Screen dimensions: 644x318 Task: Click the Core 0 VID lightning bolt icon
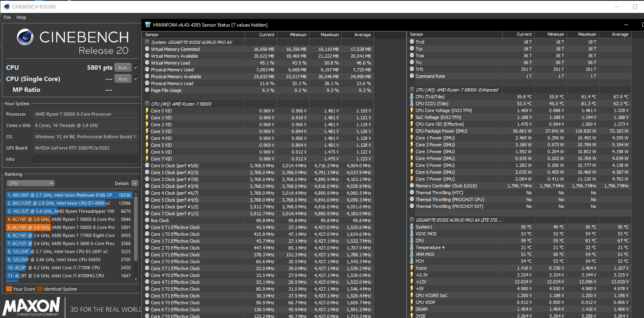click(147, 111)
